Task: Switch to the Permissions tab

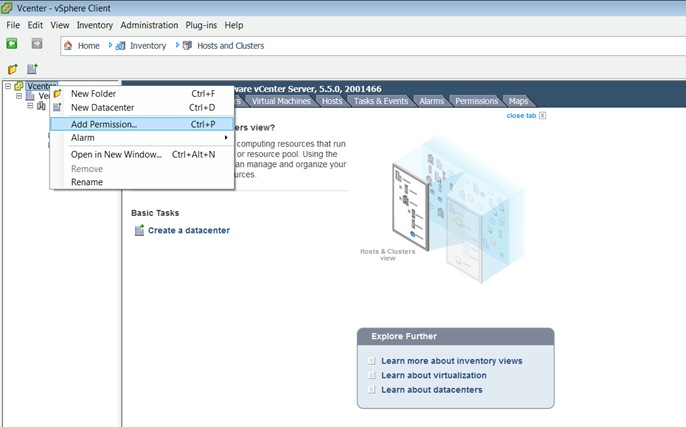Action: [476, 101]
